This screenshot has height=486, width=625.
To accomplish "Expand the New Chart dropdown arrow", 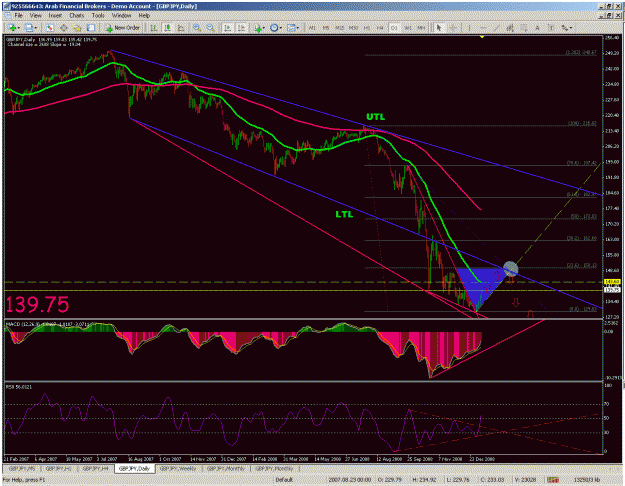I will pos(18,28).
